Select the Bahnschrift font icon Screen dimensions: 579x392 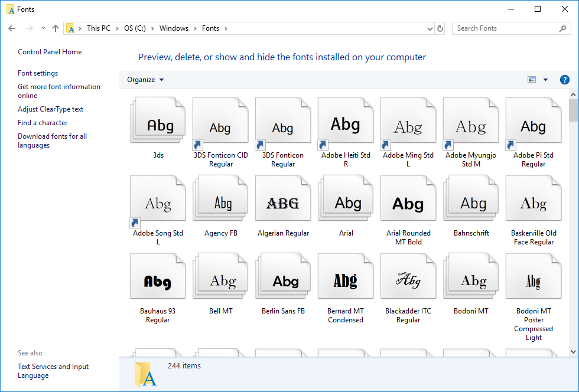click(x=471, y=198)
